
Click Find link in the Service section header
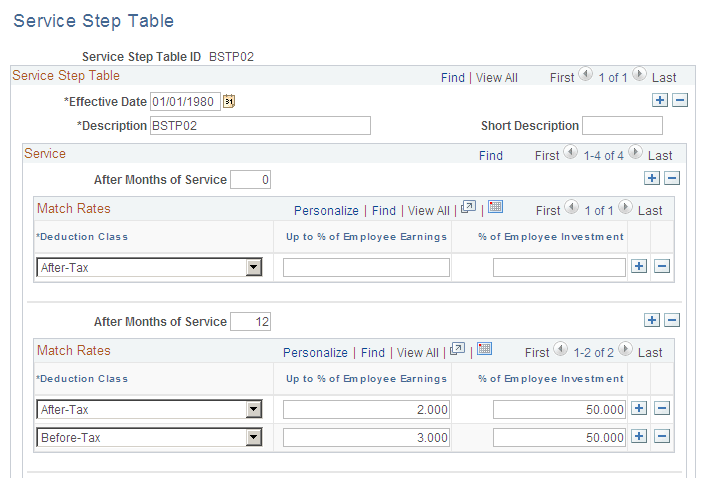pos(490,156)
